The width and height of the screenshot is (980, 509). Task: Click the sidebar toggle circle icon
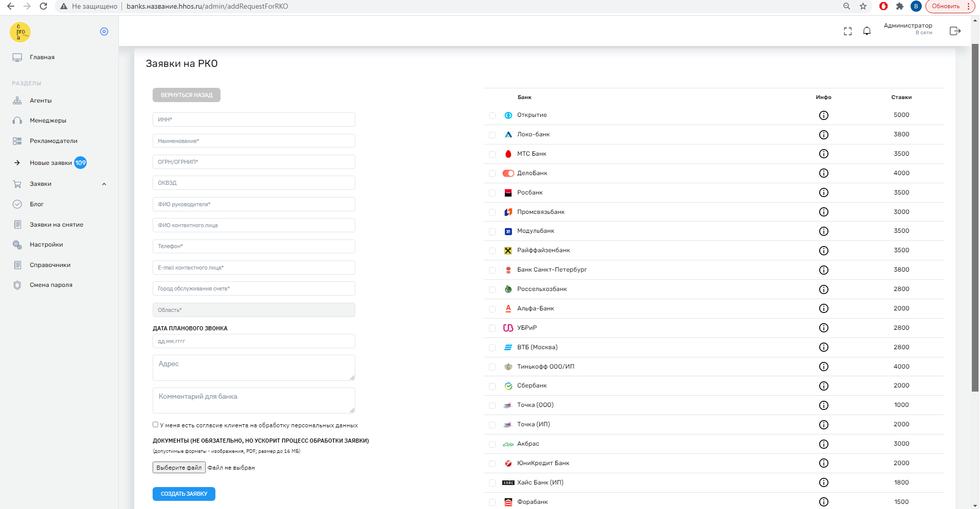(104, 32)
